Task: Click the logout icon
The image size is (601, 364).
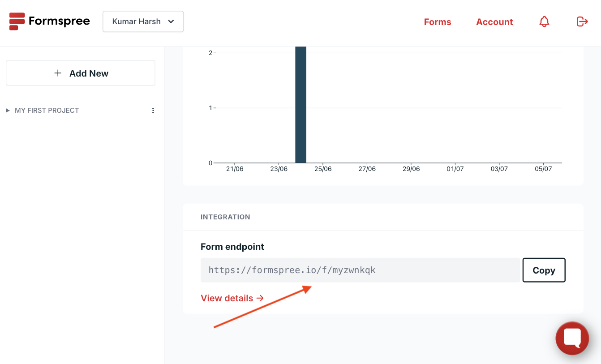Action: coord(582,21)
